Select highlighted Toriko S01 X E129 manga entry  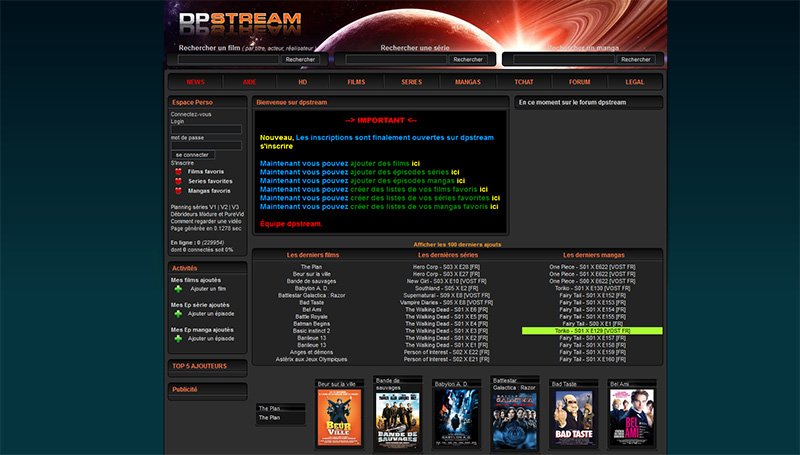pos(592,330)
